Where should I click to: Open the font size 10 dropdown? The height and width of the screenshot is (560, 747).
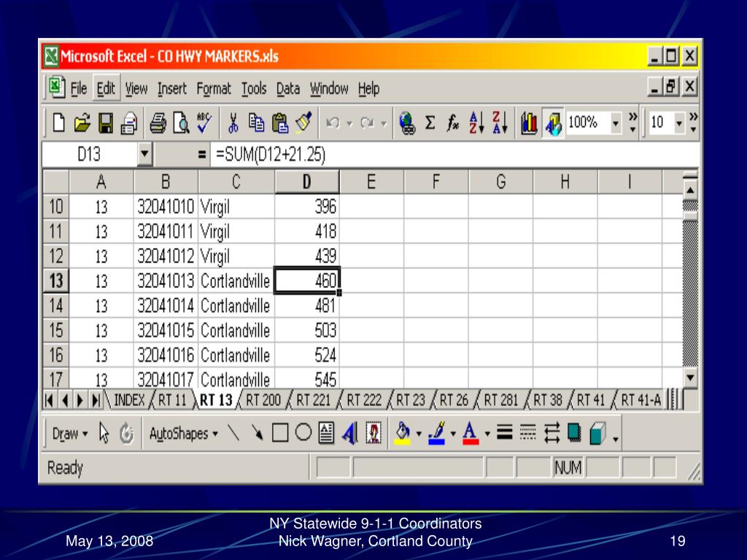pos(679,122)
